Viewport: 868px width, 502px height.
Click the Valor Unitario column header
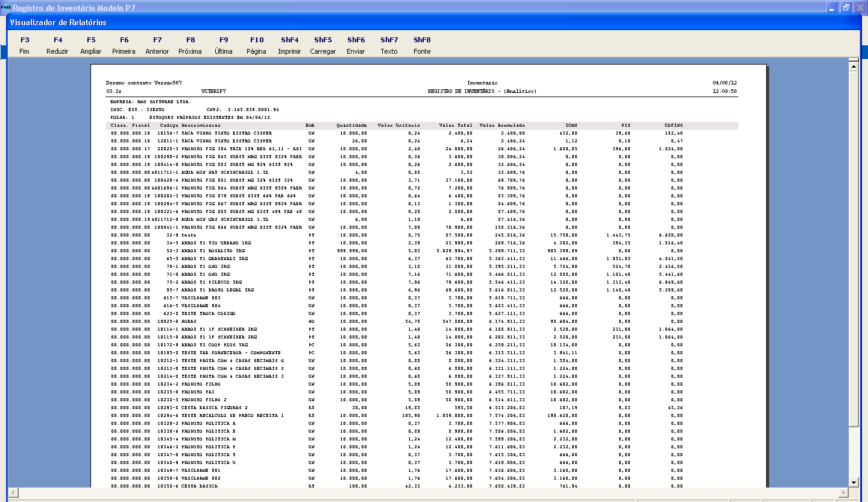coord(398,125)
